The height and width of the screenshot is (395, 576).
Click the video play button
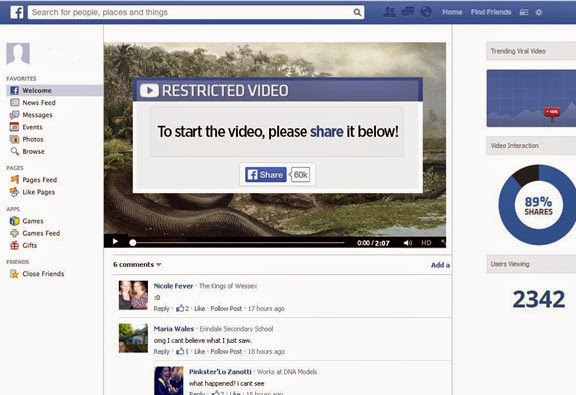(115, 241)
